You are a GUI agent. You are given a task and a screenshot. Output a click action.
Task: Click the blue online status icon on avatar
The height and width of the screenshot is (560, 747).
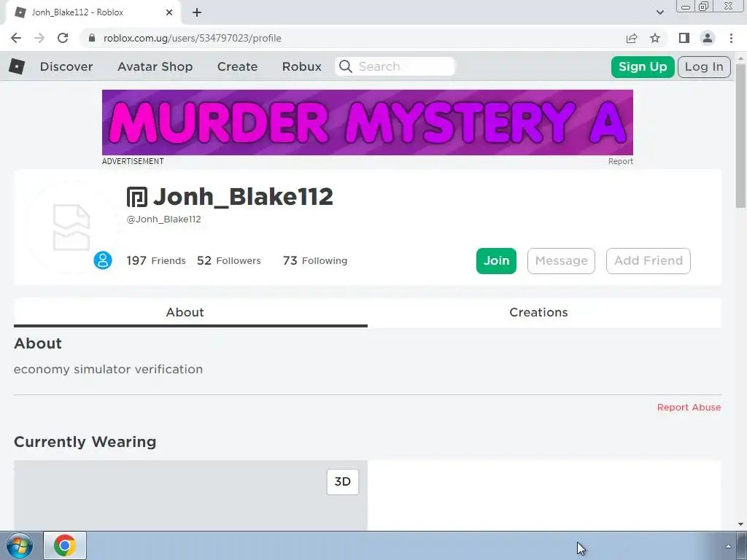click(x=102, y=260)
